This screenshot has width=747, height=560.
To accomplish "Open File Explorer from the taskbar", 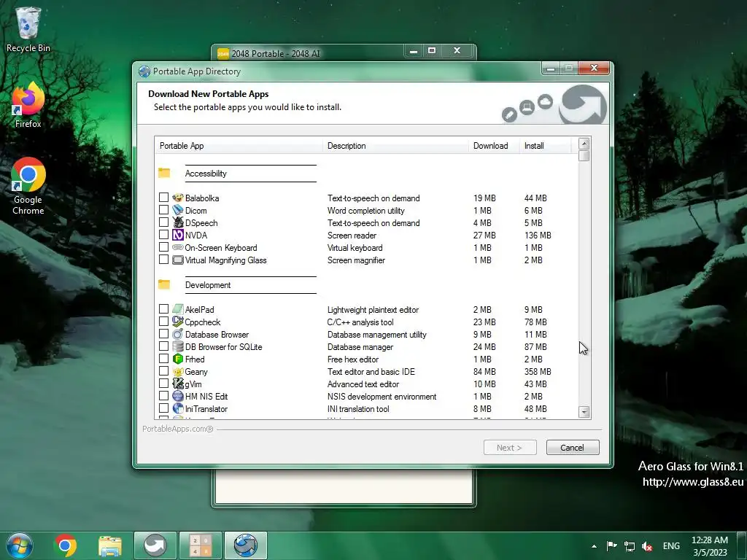I will 110,545.
